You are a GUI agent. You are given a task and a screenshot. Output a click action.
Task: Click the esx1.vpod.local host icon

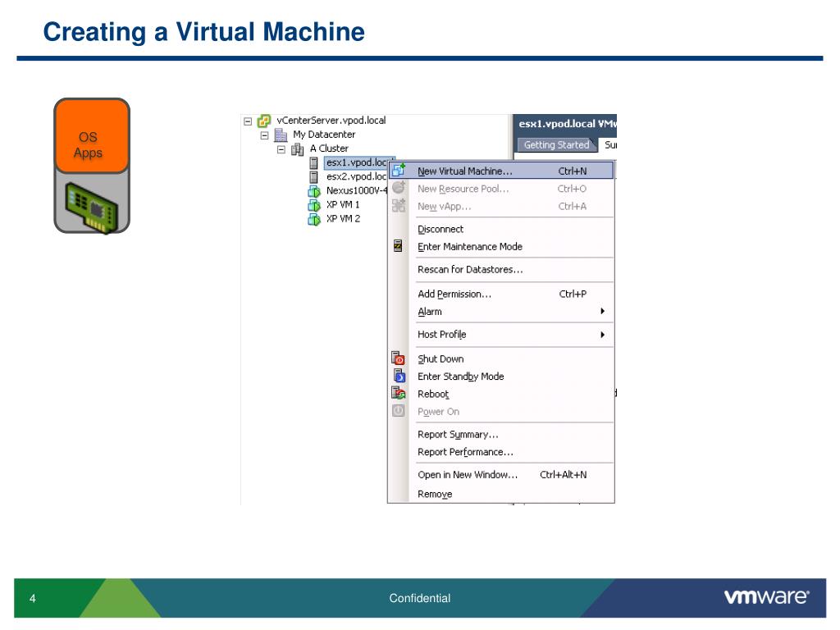314,163
